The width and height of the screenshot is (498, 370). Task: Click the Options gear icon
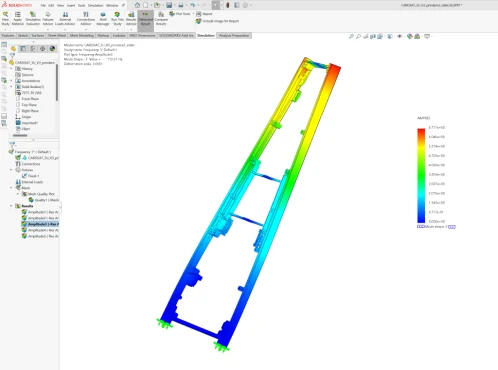[246, 5]
